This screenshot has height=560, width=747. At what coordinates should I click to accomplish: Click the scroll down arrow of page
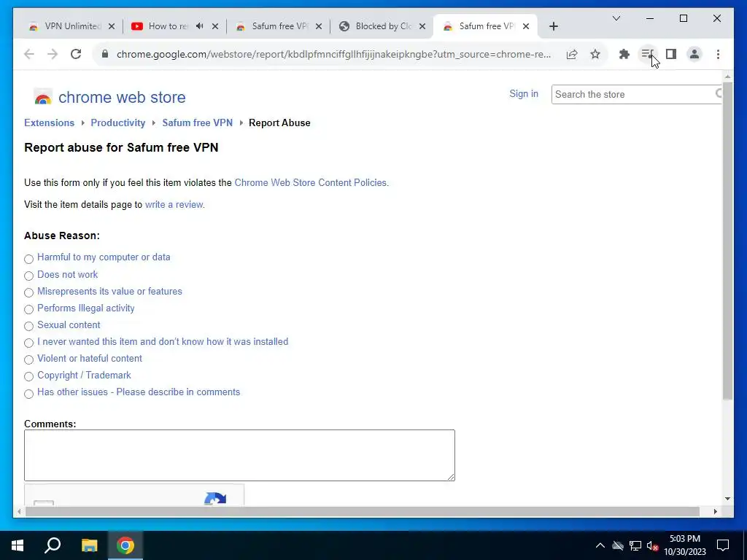(727, 499)
